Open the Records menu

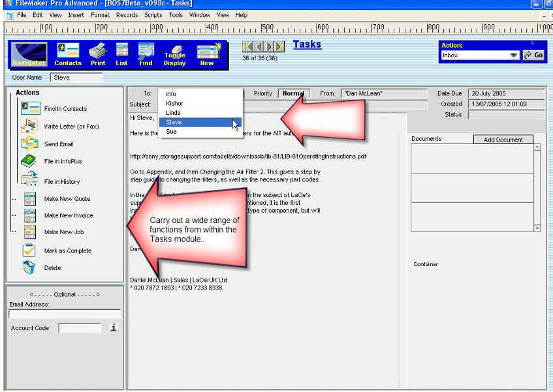127,15
